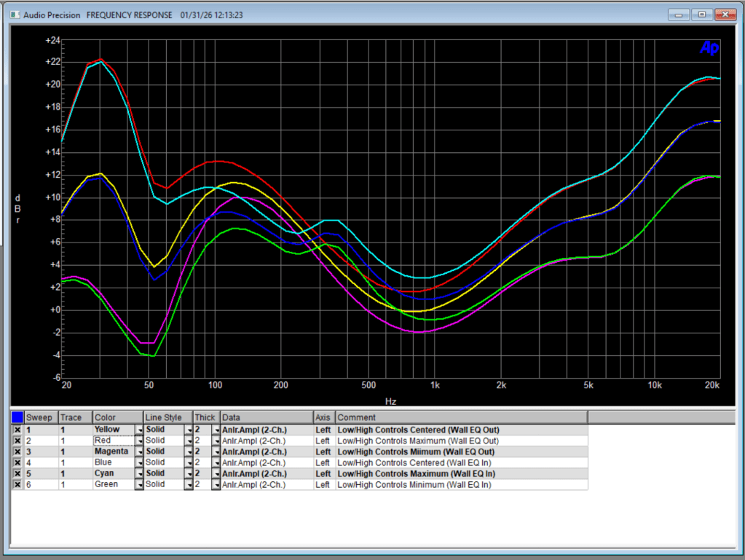Click the Data column header
Image resolution: width=745 pixels, height=560 pixels.
pos(267,417)
